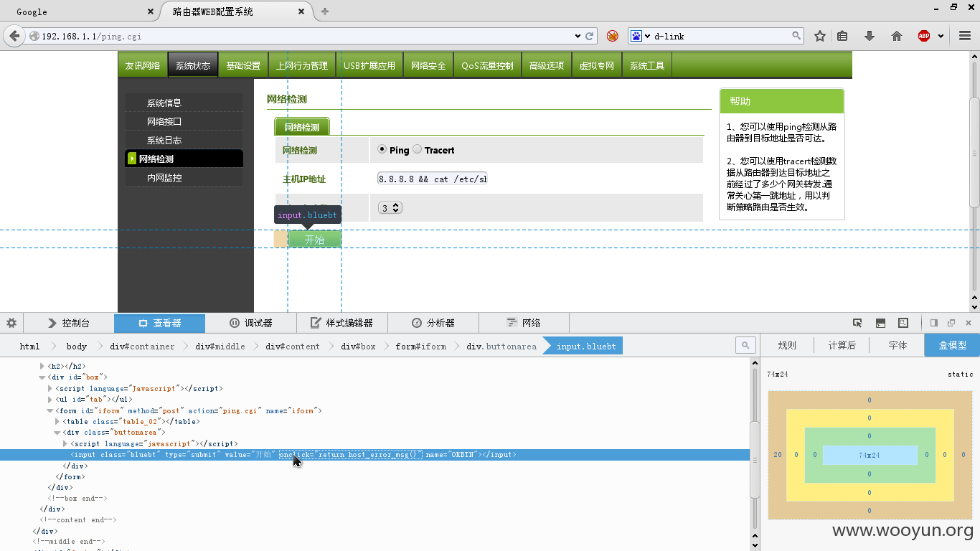
Task: Switch to the 查看器 inspector panel
Action: point(160,323)
